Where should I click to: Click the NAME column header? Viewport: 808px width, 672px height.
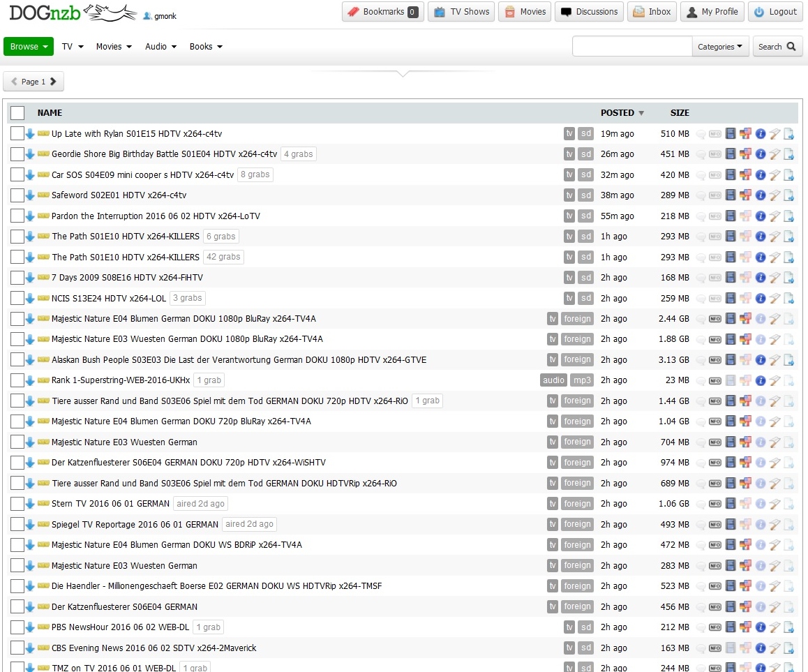[x=50, y=113]
